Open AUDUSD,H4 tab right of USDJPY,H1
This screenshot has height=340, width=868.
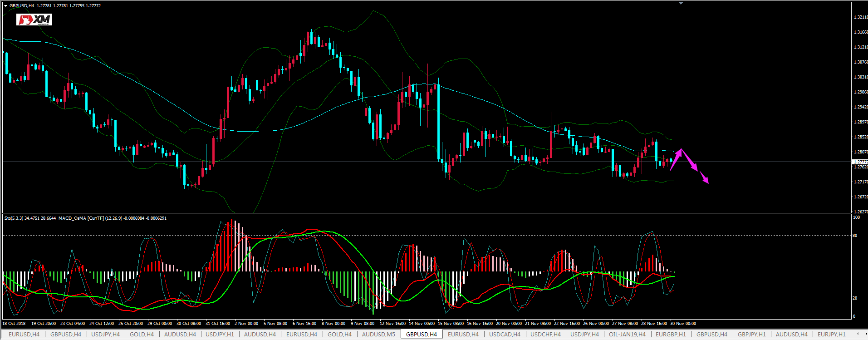click(x=260, y=335)
